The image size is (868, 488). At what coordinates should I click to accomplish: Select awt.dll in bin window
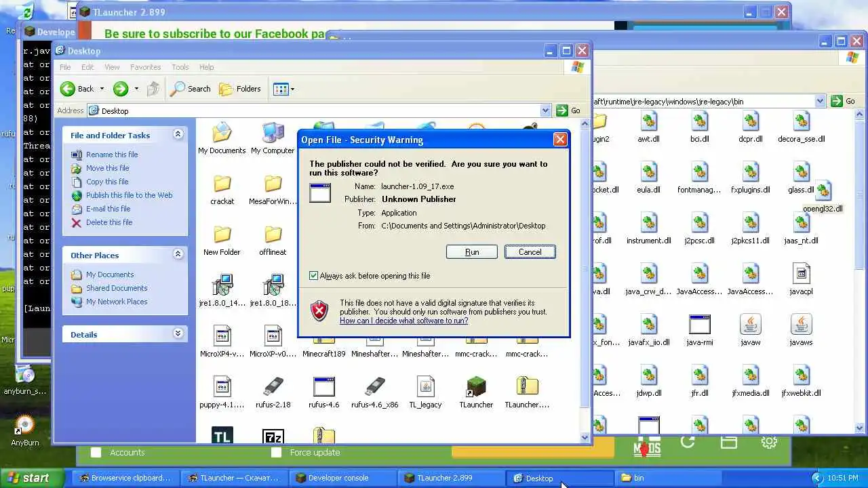648,122
